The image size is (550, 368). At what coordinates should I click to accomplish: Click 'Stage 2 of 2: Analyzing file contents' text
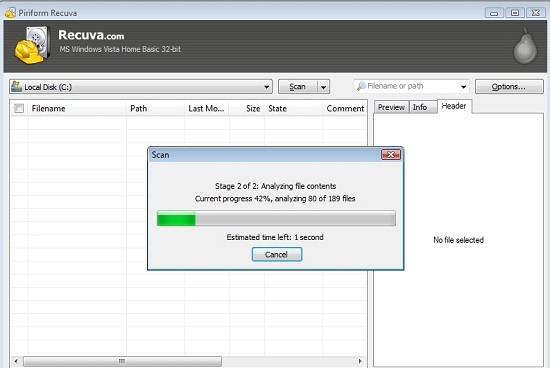coord(275,186)
